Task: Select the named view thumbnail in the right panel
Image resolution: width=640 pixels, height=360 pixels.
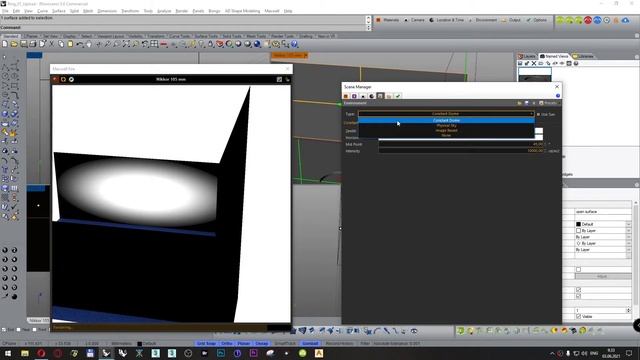Action: (x=535, y=75)
